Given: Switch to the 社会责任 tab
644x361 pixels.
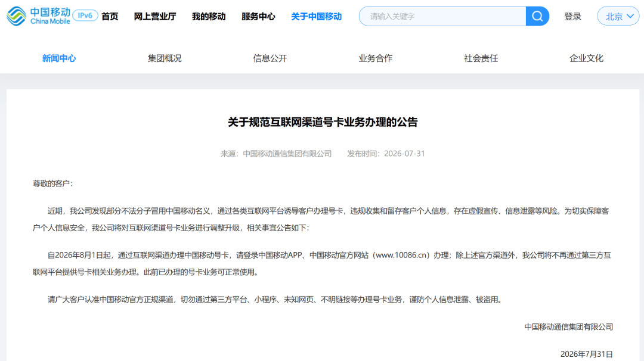Looking at the screenshot, I should click(481, 58).
